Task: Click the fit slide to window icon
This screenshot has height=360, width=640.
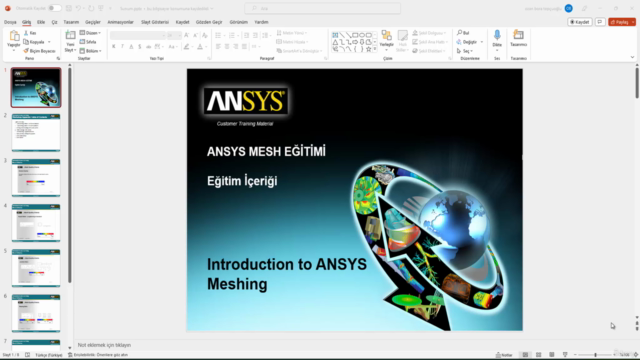Action: (636, 355)
